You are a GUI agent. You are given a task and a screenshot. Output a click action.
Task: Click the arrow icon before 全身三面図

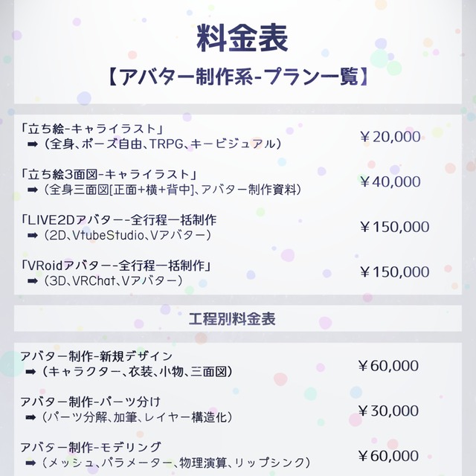coord(33,190)
